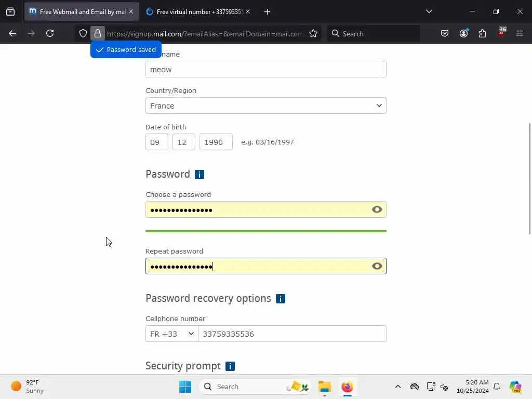
Task: Open the Copilot icon in the taskbar
Action: (515, 387)
